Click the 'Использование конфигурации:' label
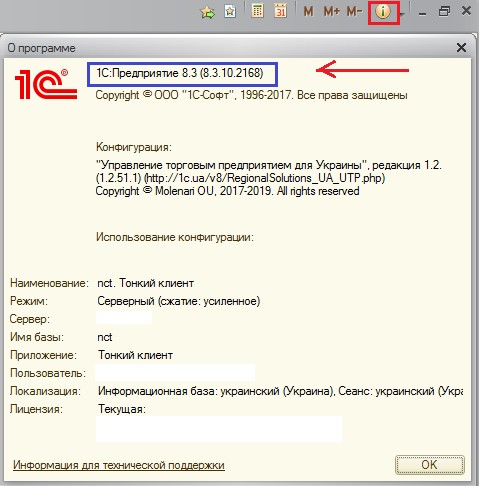Viewport: 479px width, 486px height. tap(175, 237)
